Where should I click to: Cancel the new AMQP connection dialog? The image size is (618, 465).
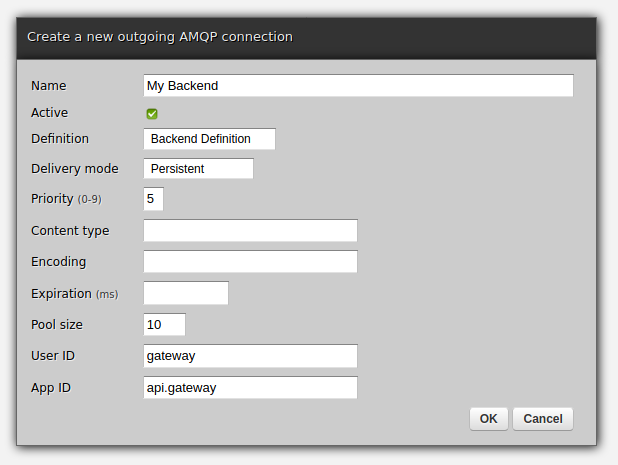[543, 419]
